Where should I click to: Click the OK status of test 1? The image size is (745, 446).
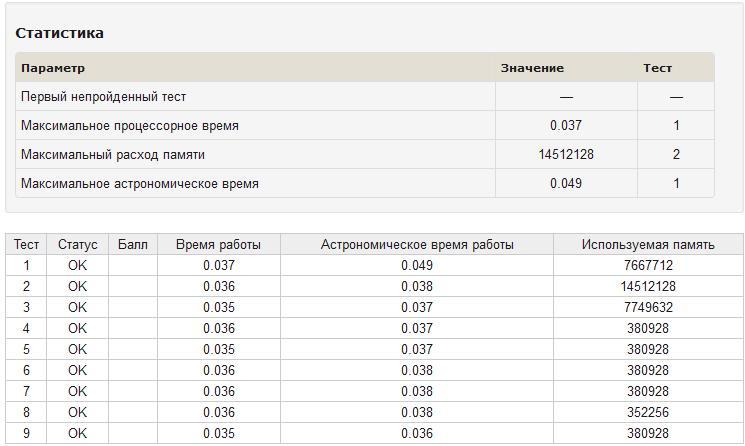pos(78,265)
